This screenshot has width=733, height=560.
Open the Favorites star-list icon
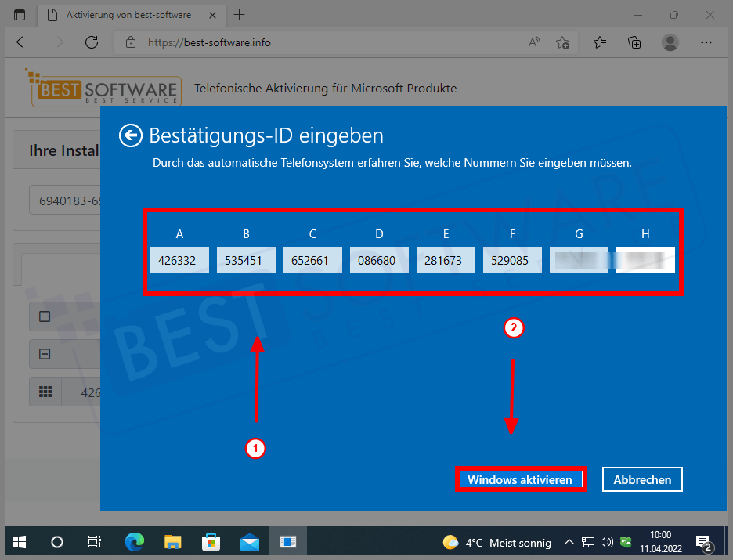coord(599,42)
